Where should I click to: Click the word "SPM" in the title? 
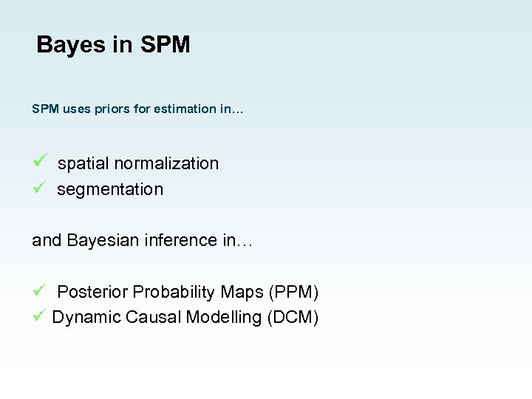pos(164,45)
